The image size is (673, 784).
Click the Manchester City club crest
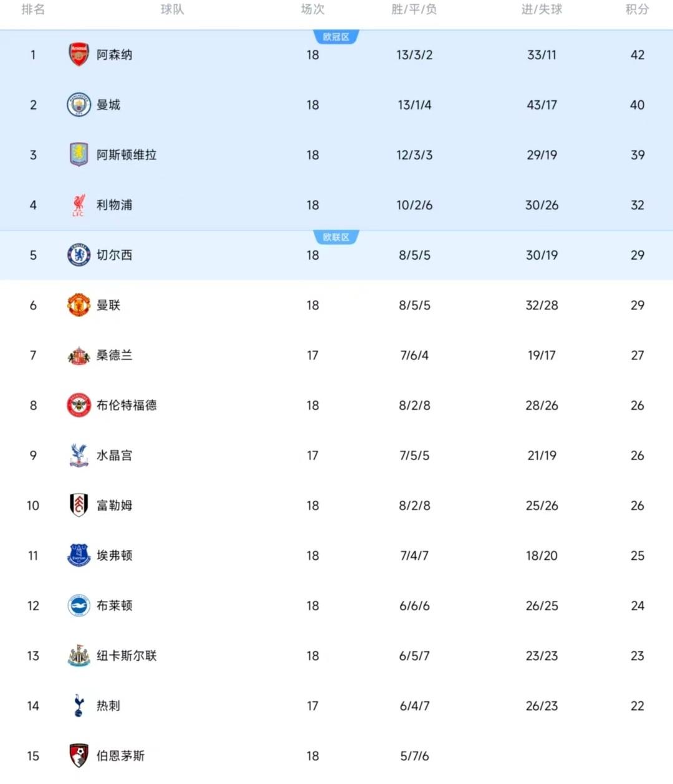(79, 105)
